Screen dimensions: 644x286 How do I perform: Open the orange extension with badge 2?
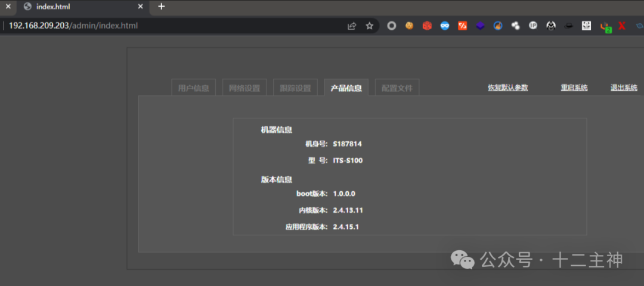click(605, 27)
